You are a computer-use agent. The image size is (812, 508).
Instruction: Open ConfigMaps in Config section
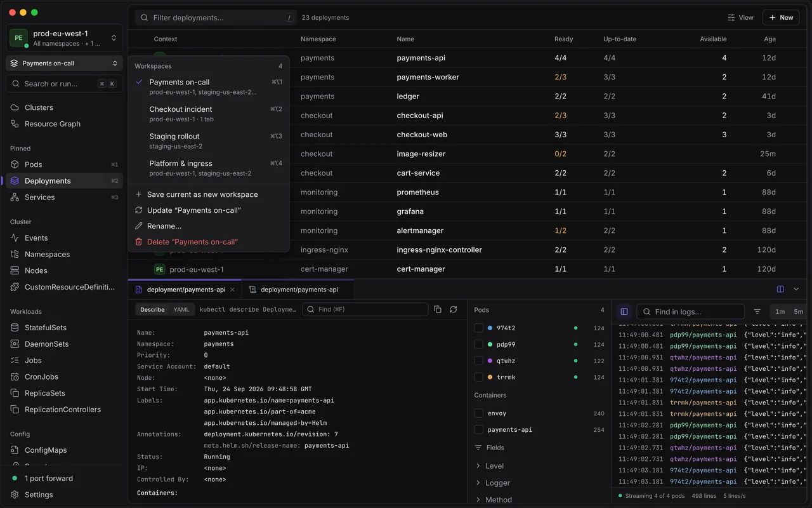tap(64, 450)
